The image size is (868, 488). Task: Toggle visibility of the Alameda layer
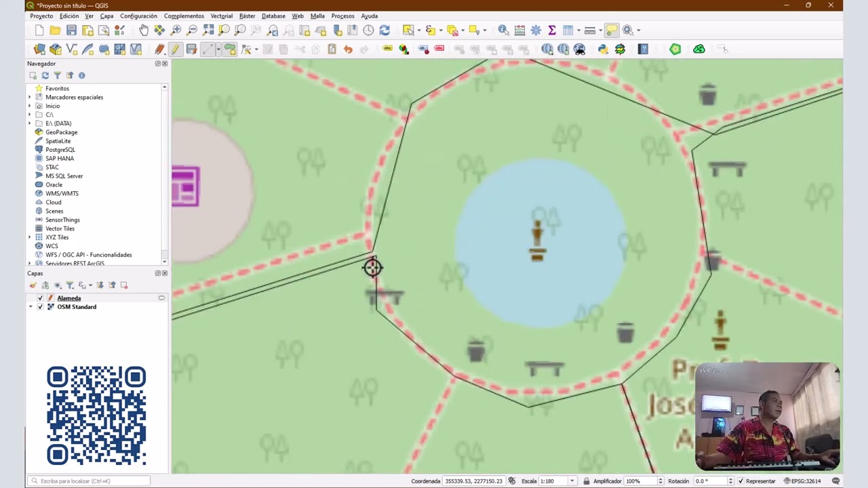(x=40, y=298)
